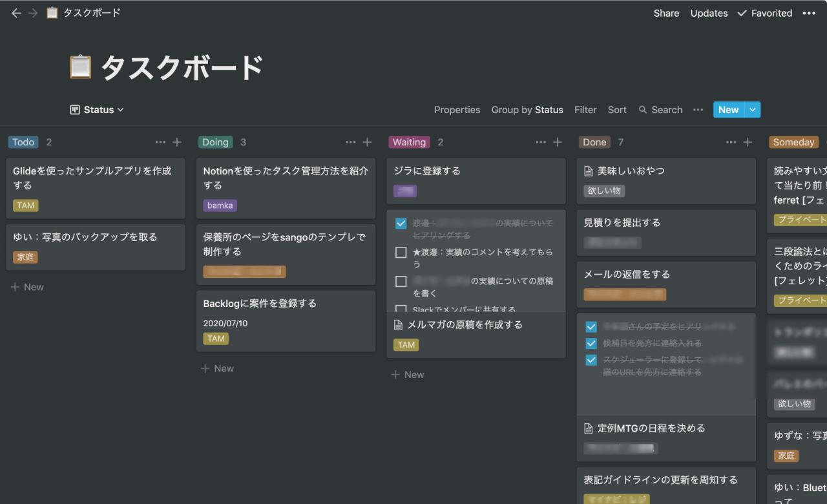
Task: Add a card via the Doing header plus
Action: point(367,142)
